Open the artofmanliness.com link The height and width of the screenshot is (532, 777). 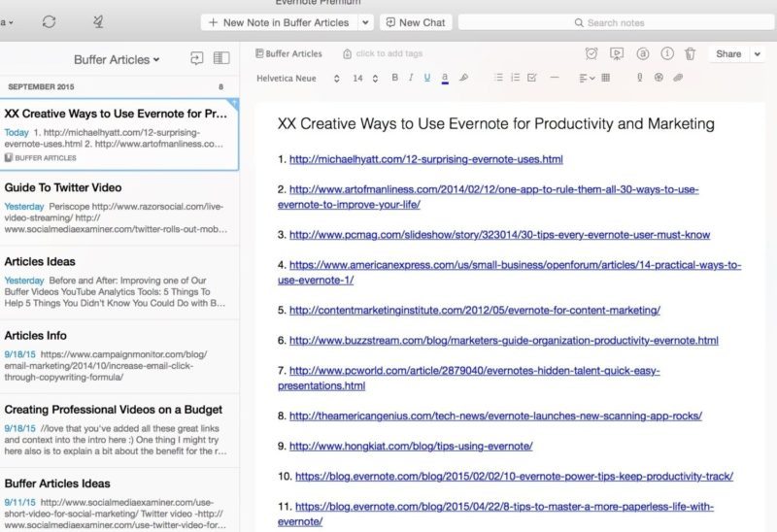click(489, 197)
